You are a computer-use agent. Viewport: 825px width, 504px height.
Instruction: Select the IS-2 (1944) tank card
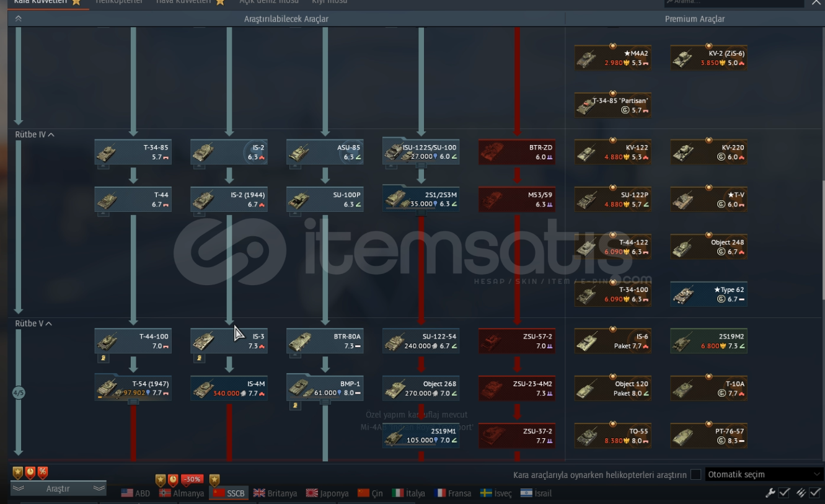click(x=229, y=199)
